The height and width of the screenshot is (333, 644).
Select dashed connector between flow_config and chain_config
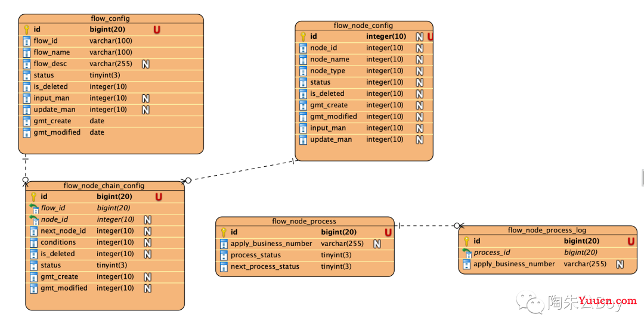[26, 168]
